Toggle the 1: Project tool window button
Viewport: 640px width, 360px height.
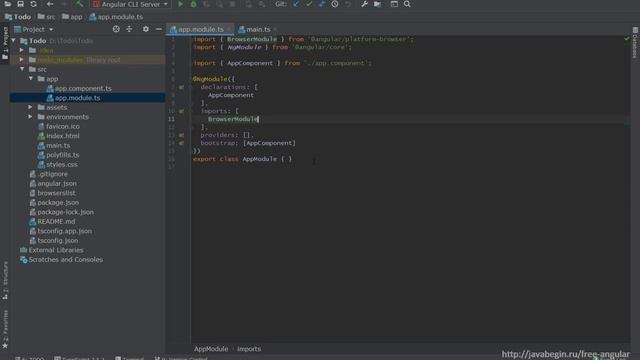click(x=5, y=43)
